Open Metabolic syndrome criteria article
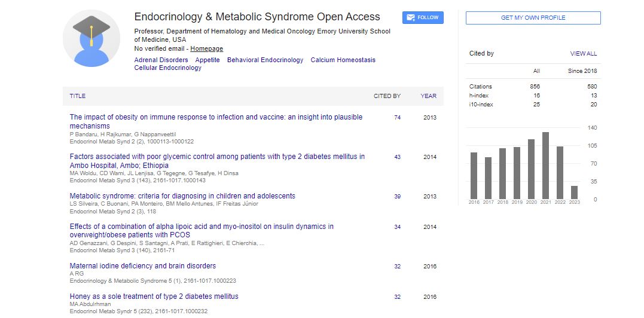644x318 pixels. point(182,196)
